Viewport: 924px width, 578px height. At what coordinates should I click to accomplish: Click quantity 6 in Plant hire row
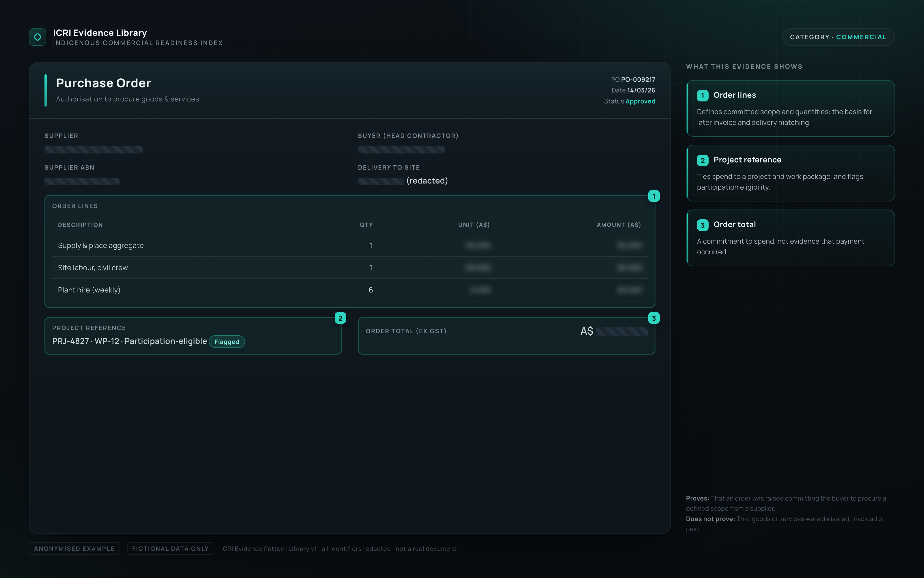point(371,290)
